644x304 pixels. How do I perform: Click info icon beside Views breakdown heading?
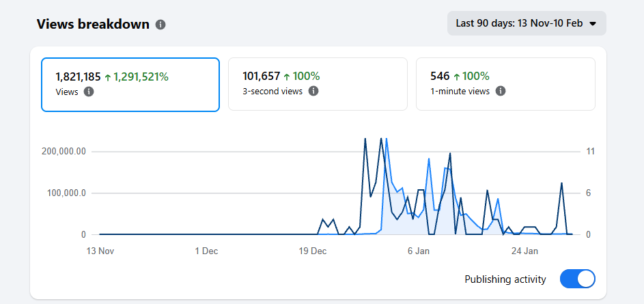click(x=160, y=25)
